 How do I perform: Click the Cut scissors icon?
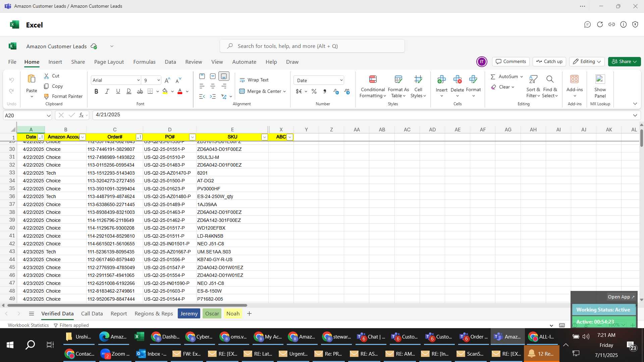click(47, 76)
